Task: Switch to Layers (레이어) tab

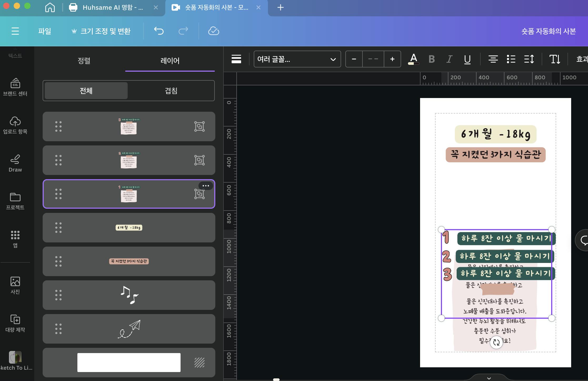Action: tap(170, 61)
